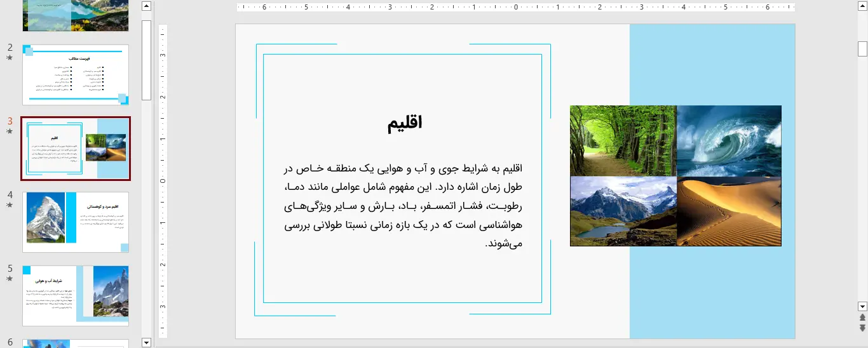Select slide 2 thumbnail with table of contents
The width and height of the screenshot is (868, 348).
pos(76,74)
